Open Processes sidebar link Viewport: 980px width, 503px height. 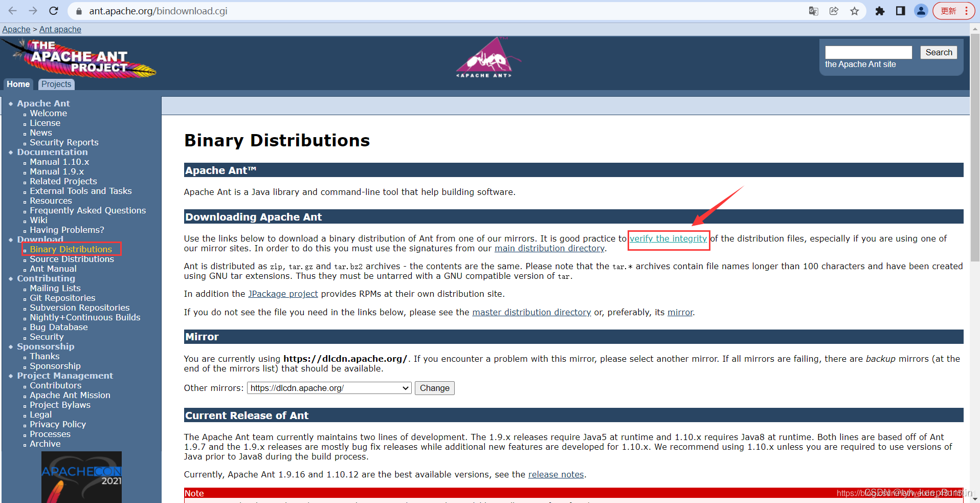(50, 434)
